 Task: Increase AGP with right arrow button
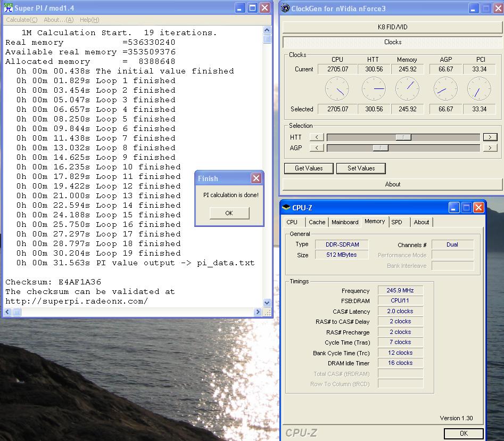pos(490,148)
